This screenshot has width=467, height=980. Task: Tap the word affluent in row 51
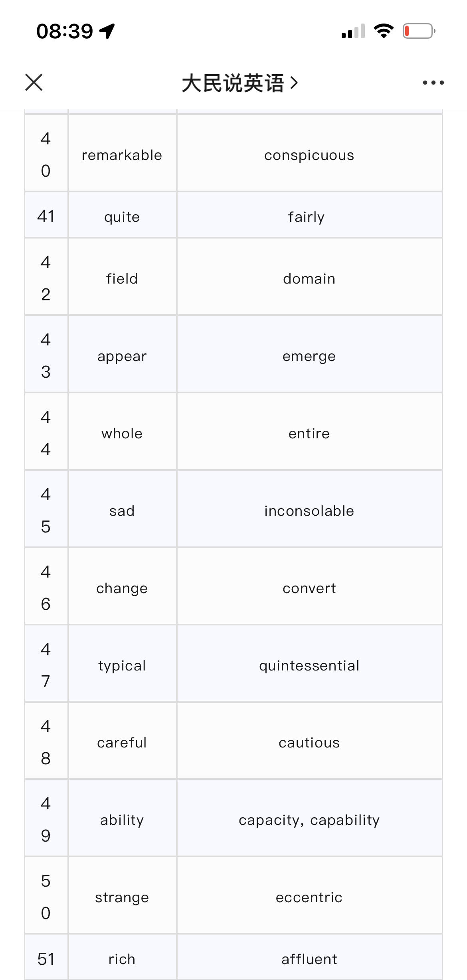pyautogui.click(x=309, y=959)
